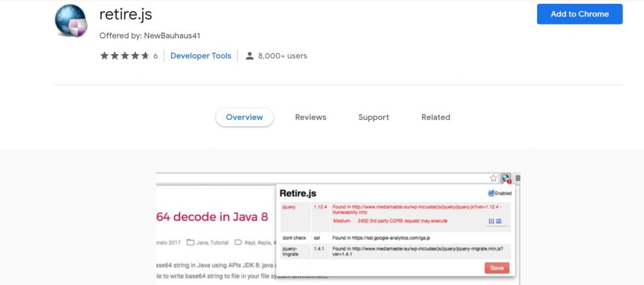
Task: Click the 8,000+ users text
Action: [282, 56]
